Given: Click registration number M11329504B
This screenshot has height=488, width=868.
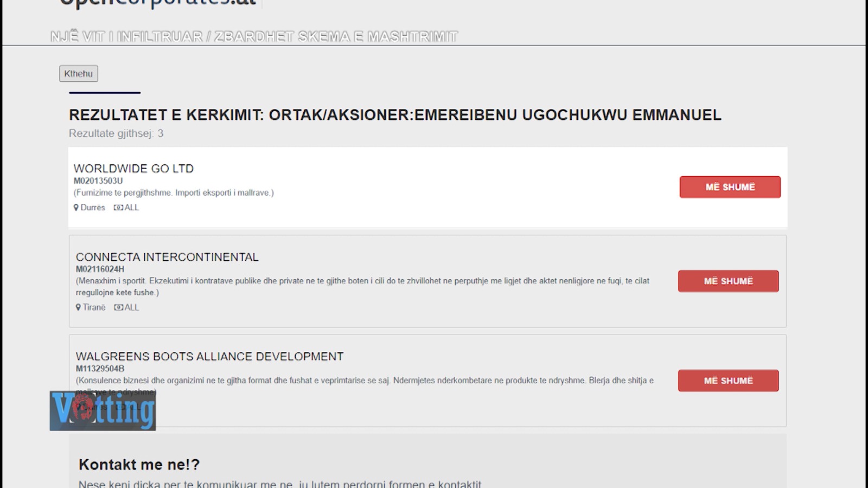Looking at the screenshot, I should point(100,369).
